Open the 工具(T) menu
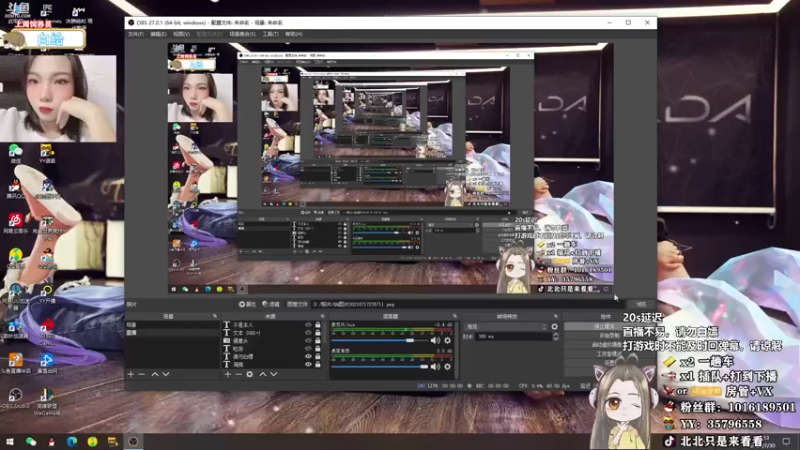Viewport: 800px width, 450px height. coord(270,34)
